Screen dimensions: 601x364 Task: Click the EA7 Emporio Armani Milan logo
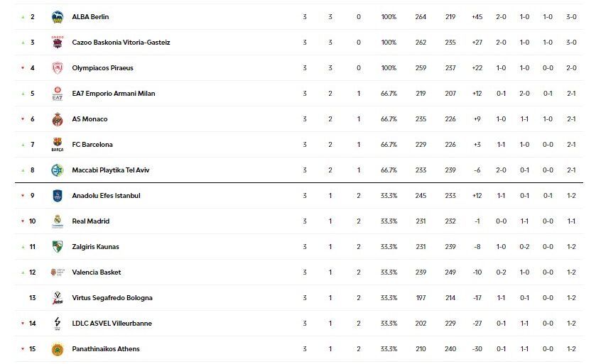click(58, 94)
